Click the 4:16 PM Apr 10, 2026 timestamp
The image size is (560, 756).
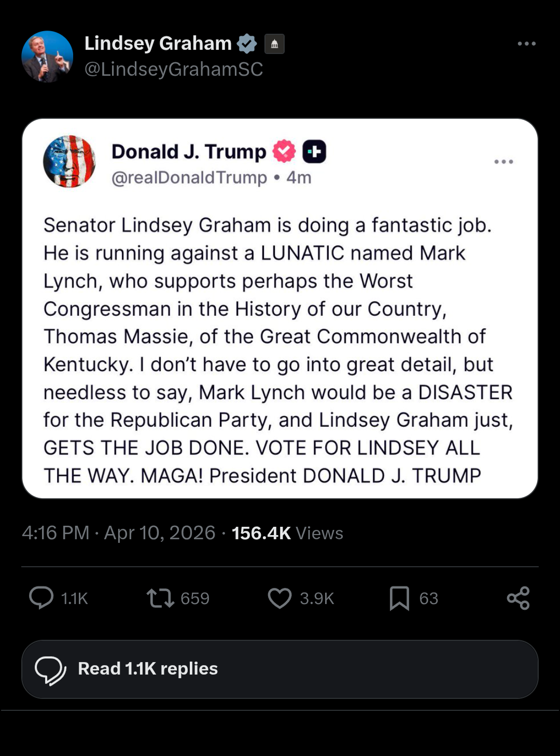coord(118,533)
